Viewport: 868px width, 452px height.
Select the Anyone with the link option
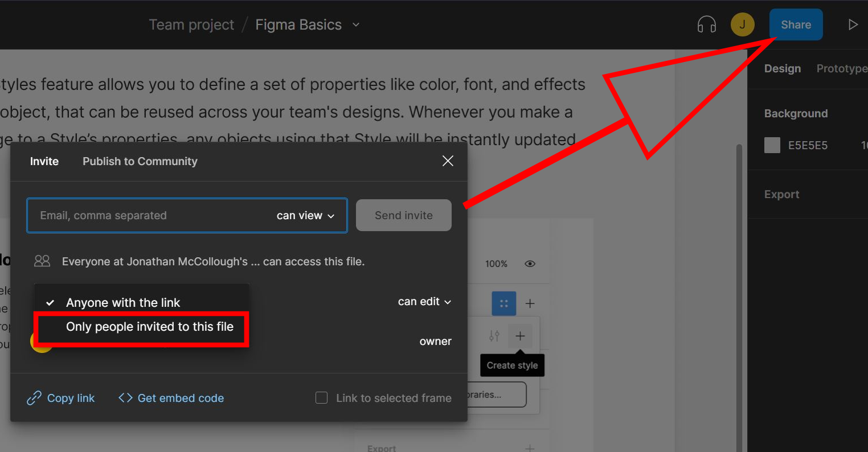[x=142, y=303]
